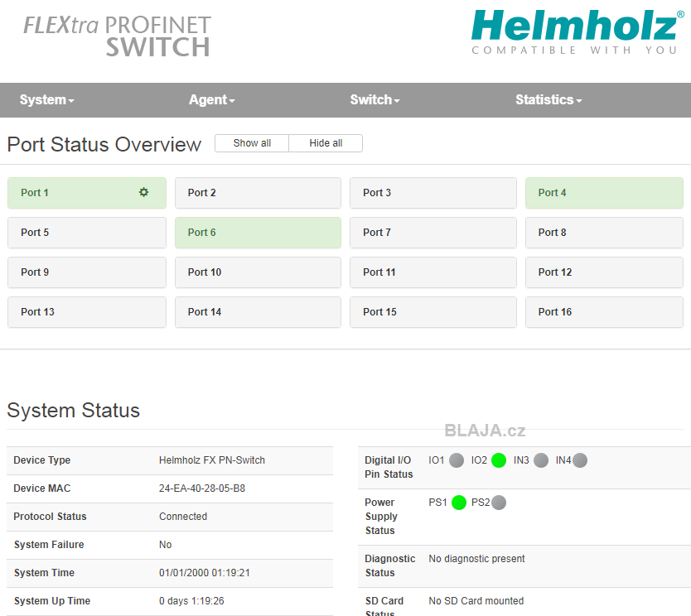Click the Device MAC value 24-EA-40-28-05-B8
691x616 pixels.
pyautogui.click(x=202, y=488)
